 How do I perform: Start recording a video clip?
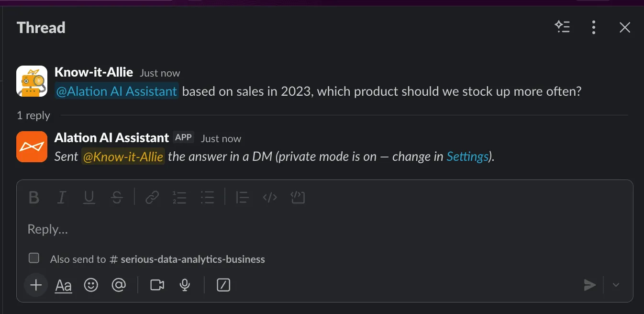[x=156, y=285]
